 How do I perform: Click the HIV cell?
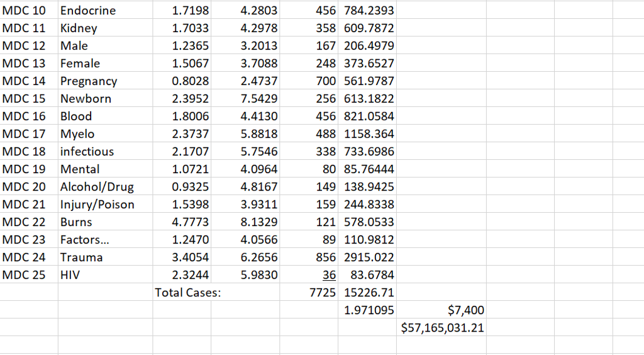(x=105, y=275)
